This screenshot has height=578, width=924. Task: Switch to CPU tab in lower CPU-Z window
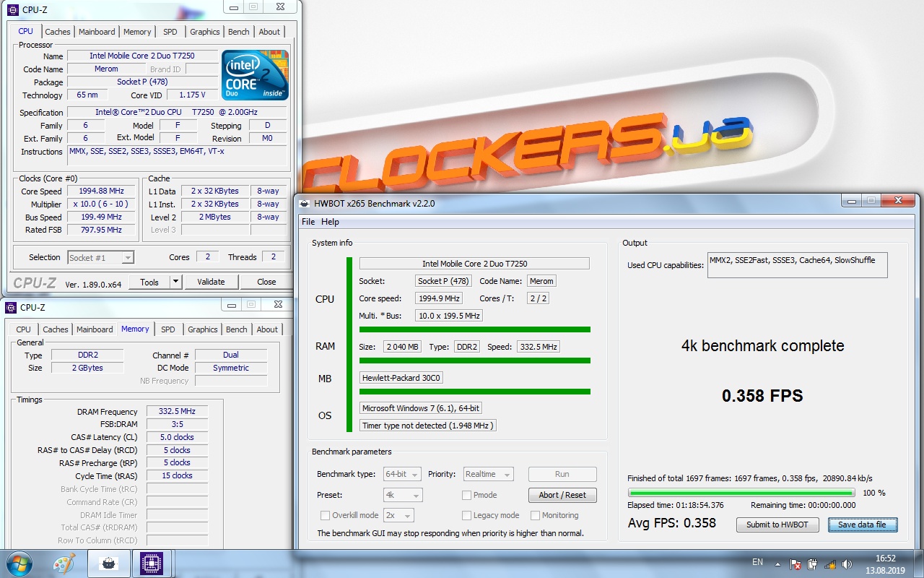24,329
